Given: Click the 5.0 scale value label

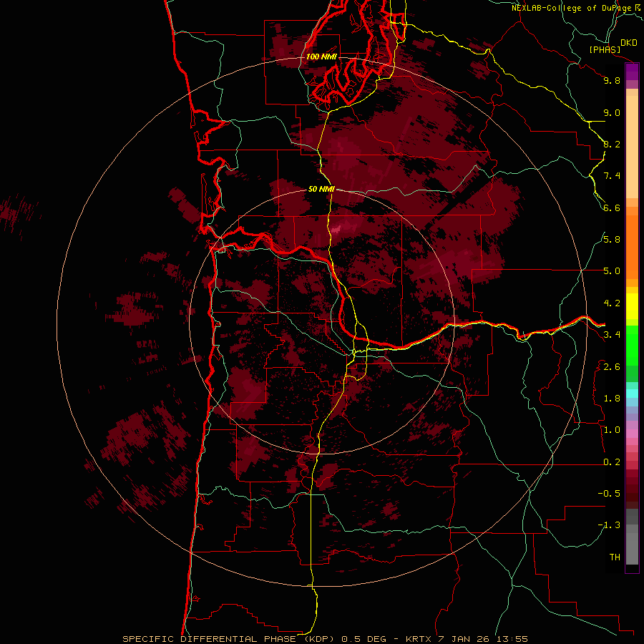Looking at the screenshot, I should 612,271.
